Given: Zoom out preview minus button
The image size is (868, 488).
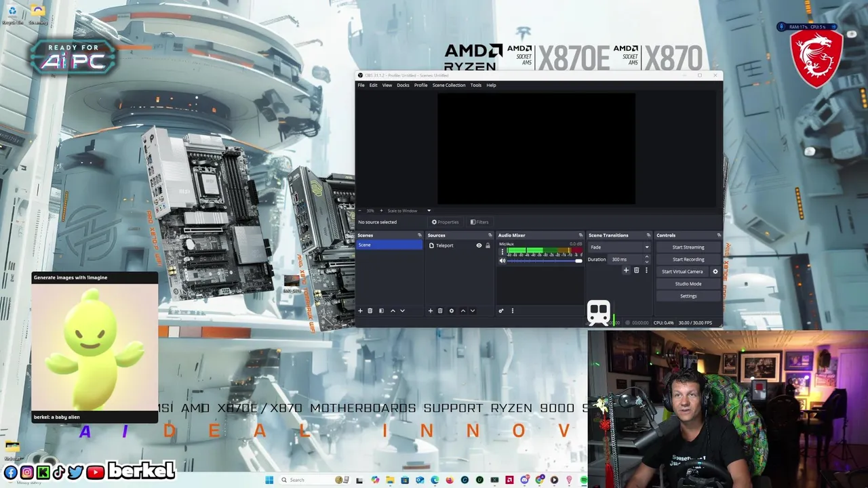Looking at the screenshot, I should click(x=360, y=211).
